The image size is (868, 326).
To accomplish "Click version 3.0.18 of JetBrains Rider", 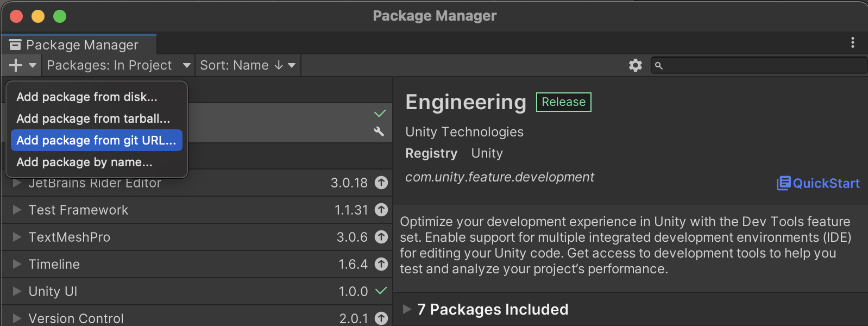I will click(349, 183).
